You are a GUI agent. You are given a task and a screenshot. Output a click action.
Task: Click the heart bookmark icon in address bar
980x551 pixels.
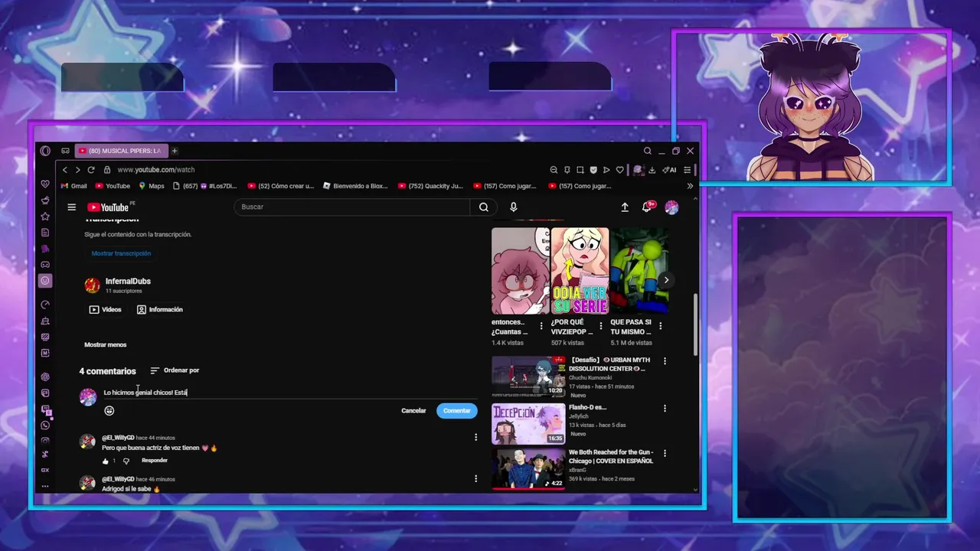click(620, 170)
